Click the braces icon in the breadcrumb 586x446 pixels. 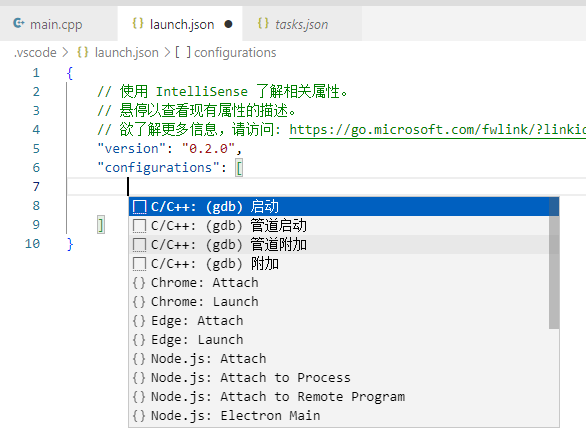(83, 52)
